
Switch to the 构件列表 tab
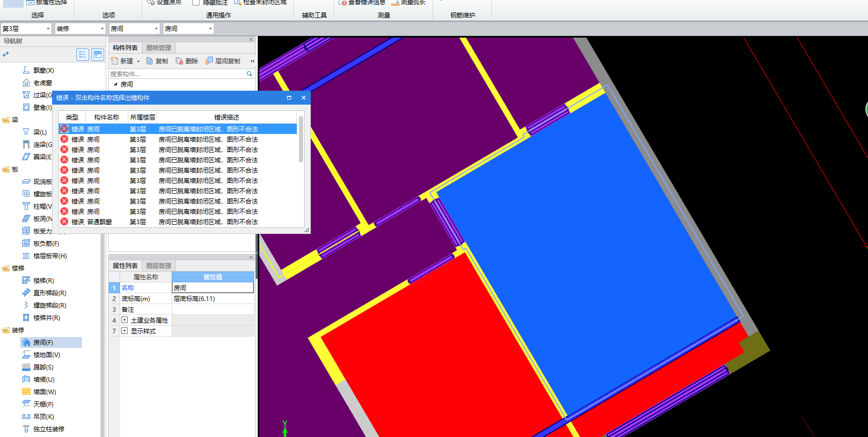pyautogui.click(x=125, y=48)
